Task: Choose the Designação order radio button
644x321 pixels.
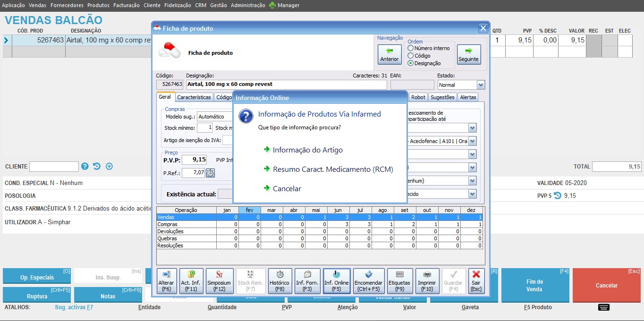Action: point(411,63)
